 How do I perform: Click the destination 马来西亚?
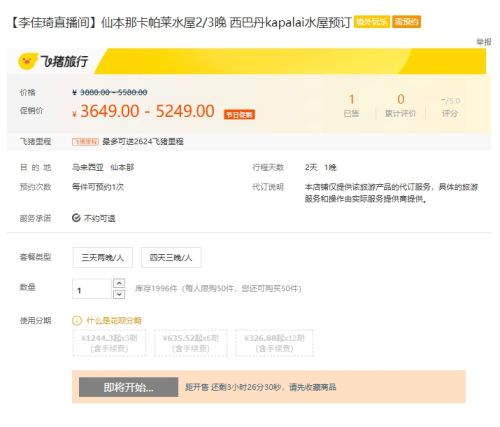click(88, 167)
